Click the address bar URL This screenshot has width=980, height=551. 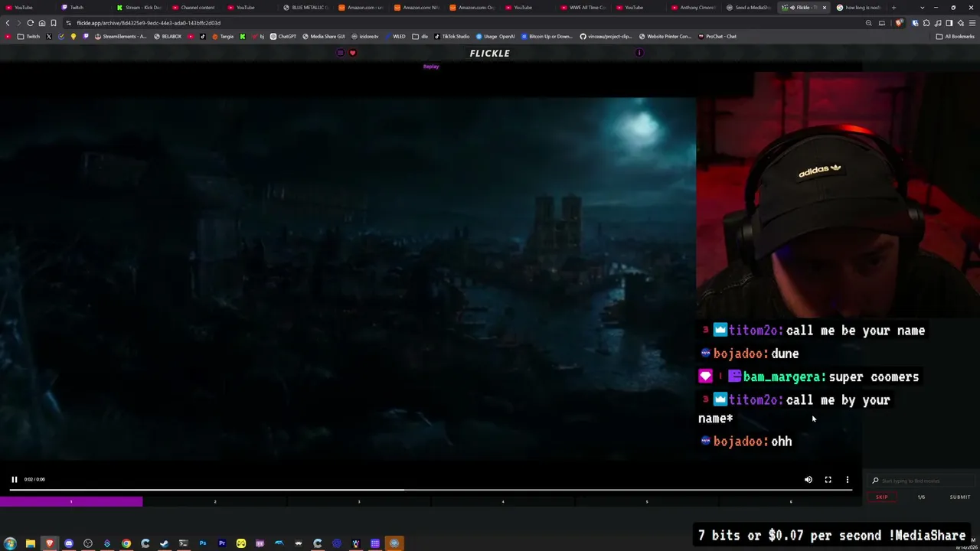(149, 23)
